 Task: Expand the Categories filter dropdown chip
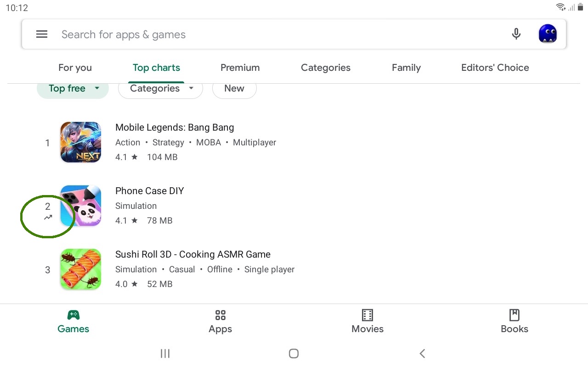160,89
